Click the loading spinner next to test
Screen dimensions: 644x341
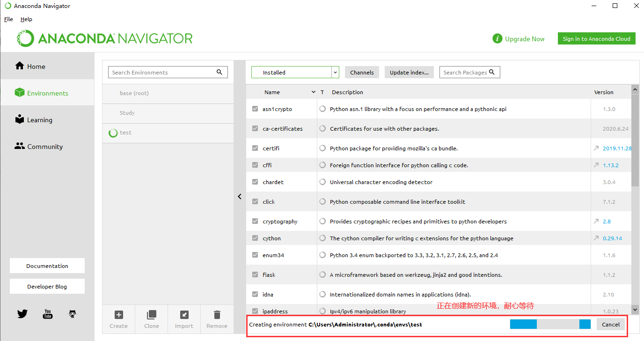(113, 133)
